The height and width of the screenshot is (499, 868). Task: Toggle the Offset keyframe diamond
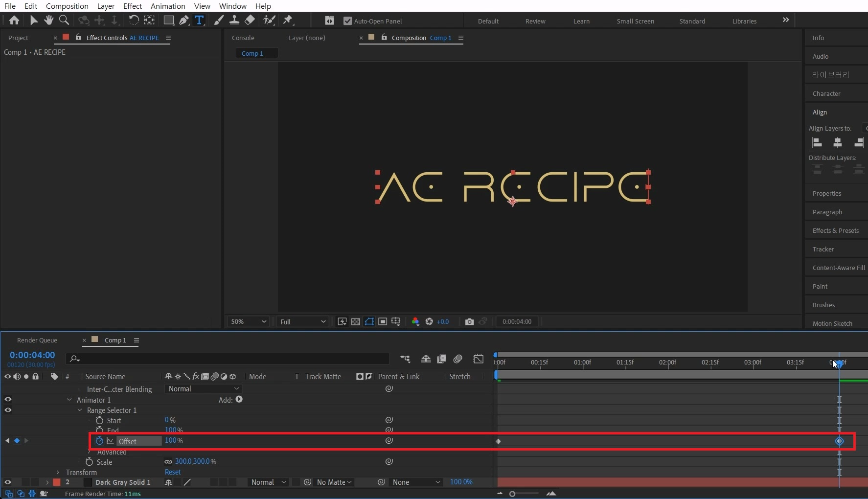tap(17, 441)
